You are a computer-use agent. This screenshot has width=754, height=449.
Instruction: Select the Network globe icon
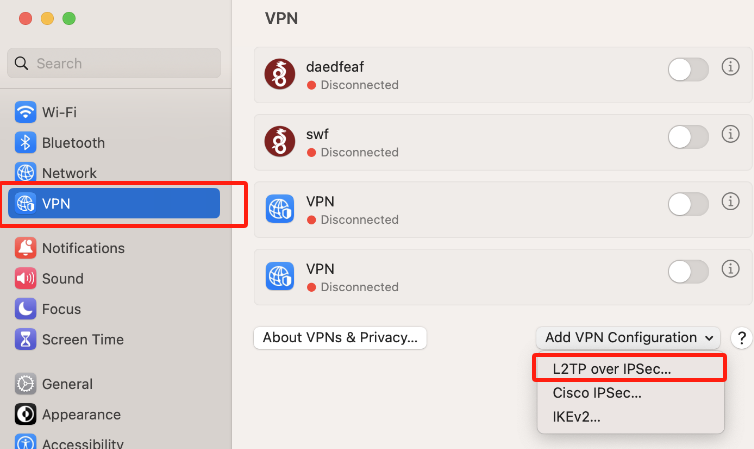pos(25,173)
